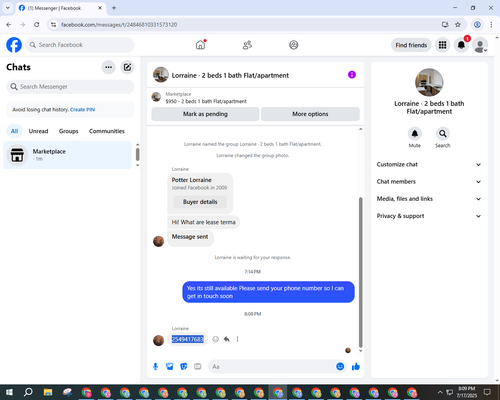The image size is (500, 400).
Task: Click the Search Facebook field
Action: pos(80,45)
